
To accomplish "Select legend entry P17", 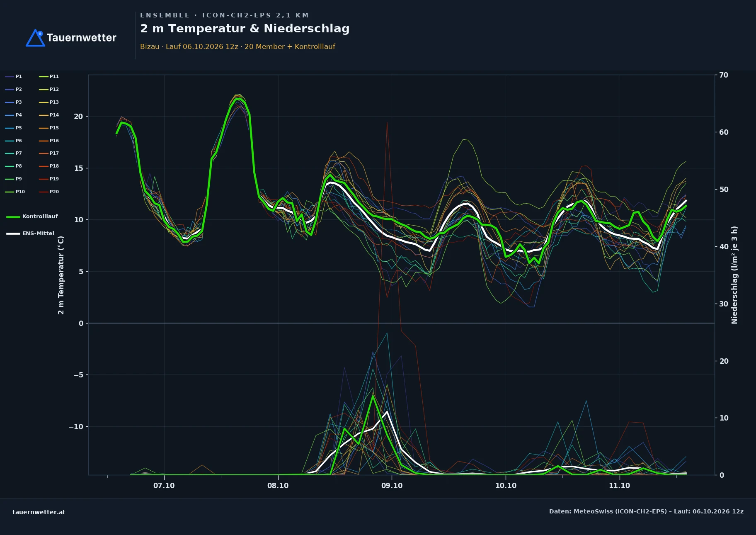I will tap(49, 153).
